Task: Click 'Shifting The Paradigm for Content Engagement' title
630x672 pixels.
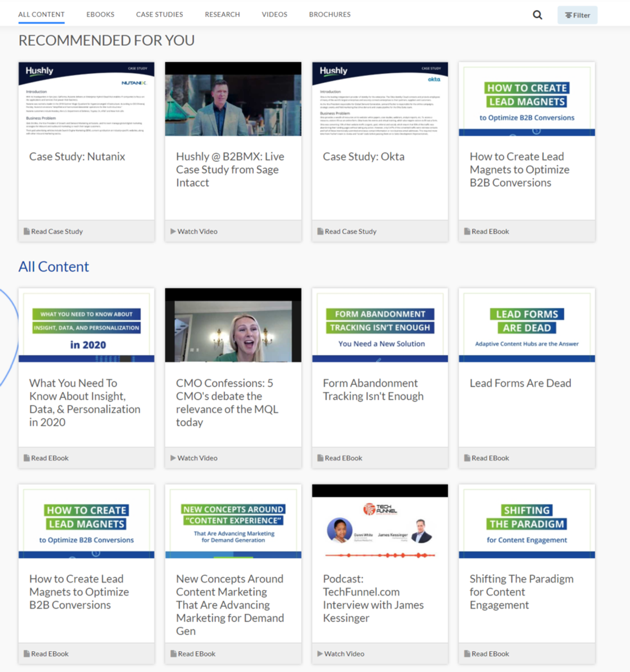Action: [x=521, y=592]
